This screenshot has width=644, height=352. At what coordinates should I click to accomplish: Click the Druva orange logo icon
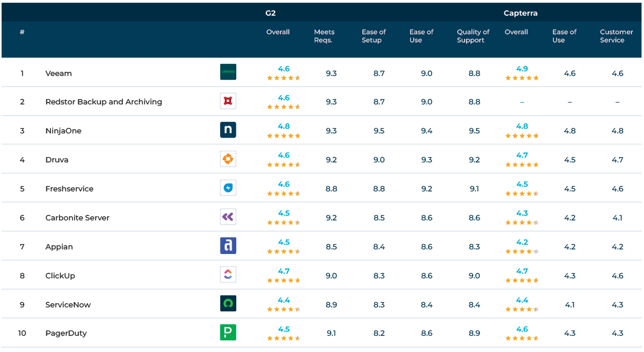tap(228, 159)
